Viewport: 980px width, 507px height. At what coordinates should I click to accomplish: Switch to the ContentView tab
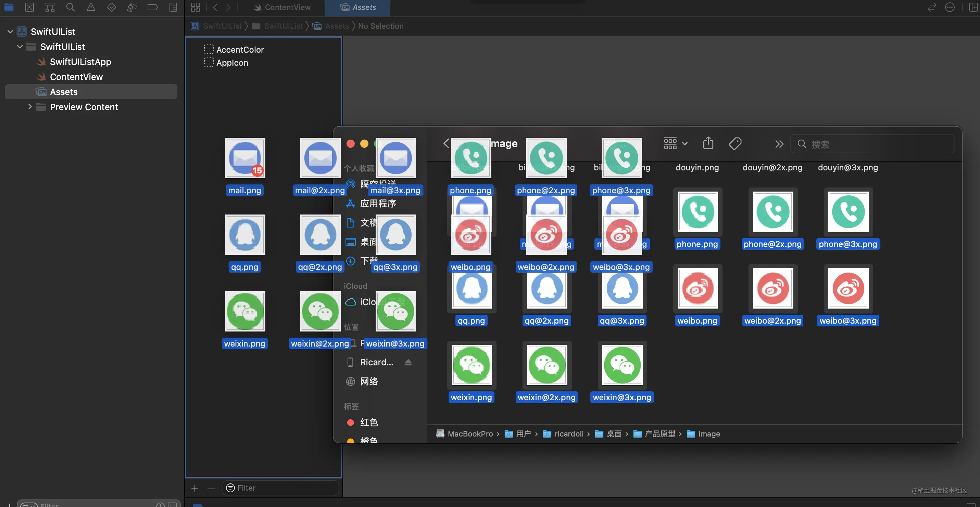pos(282,7)
